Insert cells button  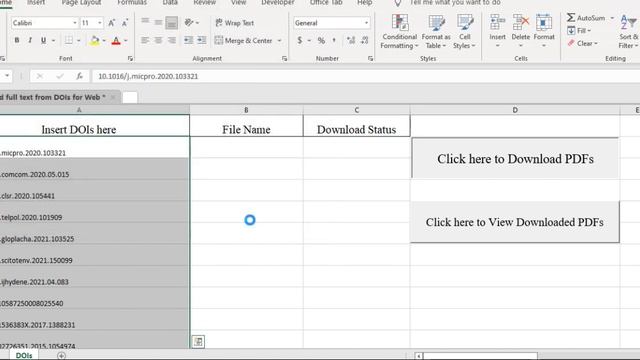coord(498,31)
